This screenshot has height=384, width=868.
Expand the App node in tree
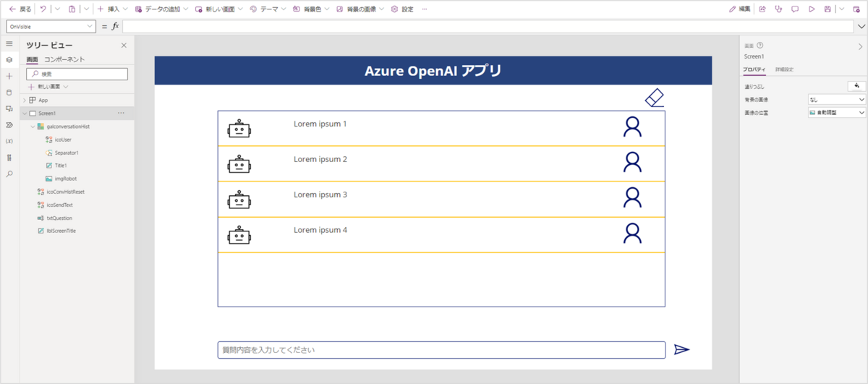[x=24, y=101]
